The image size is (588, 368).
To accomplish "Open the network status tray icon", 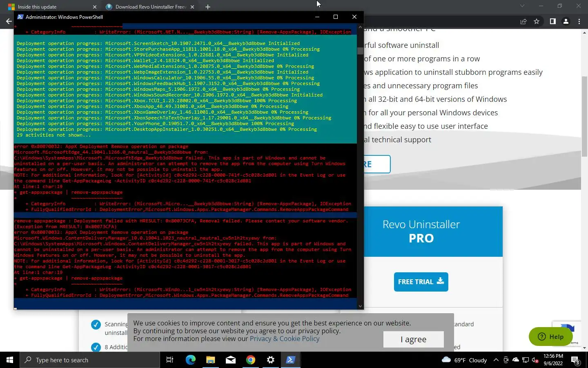I will click(526, 360).
